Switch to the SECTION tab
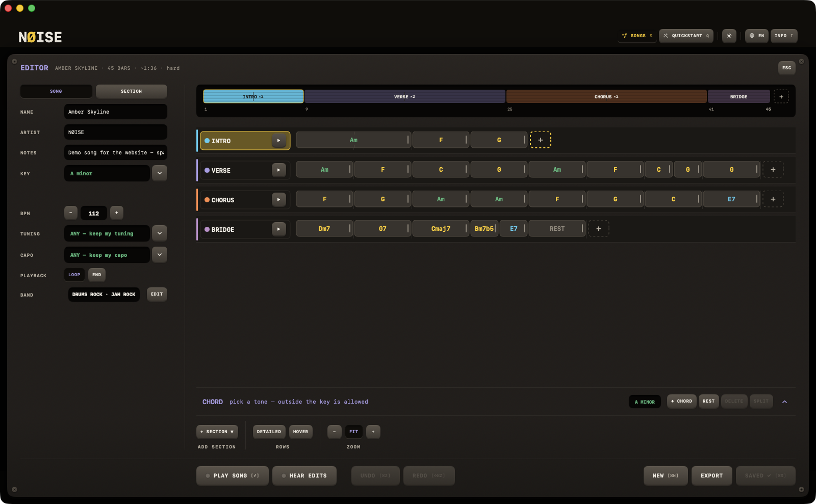 (x=132, y=91)
